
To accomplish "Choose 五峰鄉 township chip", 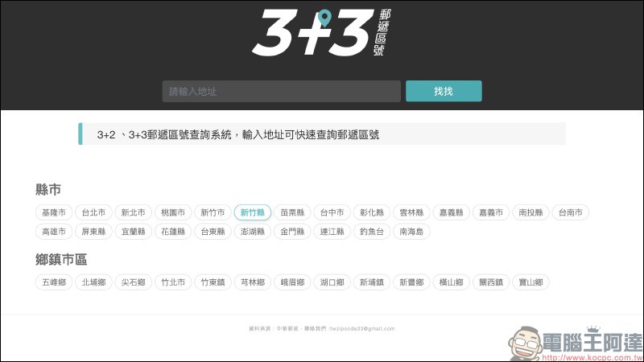I will 54,282.
